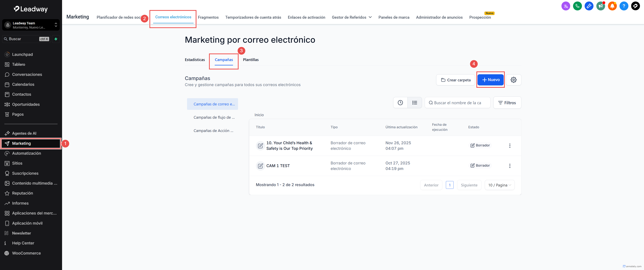Viewport: 644px width, 270px height.
Task: Switch to the Plantillas tab
Action: click(x=250, y=60)
